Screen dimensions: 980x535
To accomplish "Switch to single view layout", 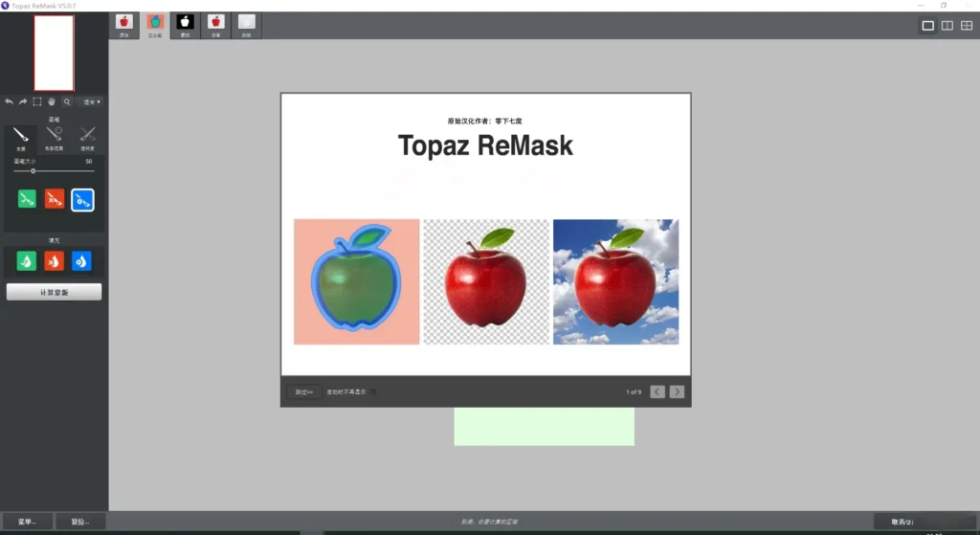I will (928, 26).
